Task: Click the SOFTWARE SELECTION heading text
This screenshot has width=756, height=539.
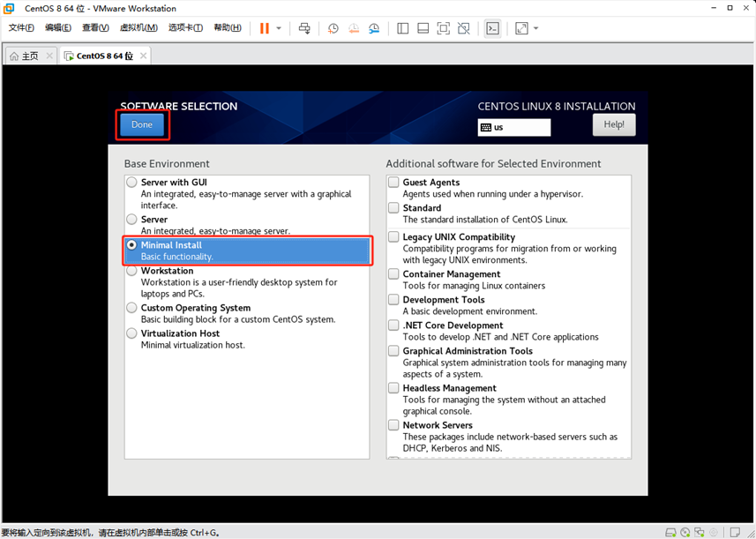Action: (179, 107)
